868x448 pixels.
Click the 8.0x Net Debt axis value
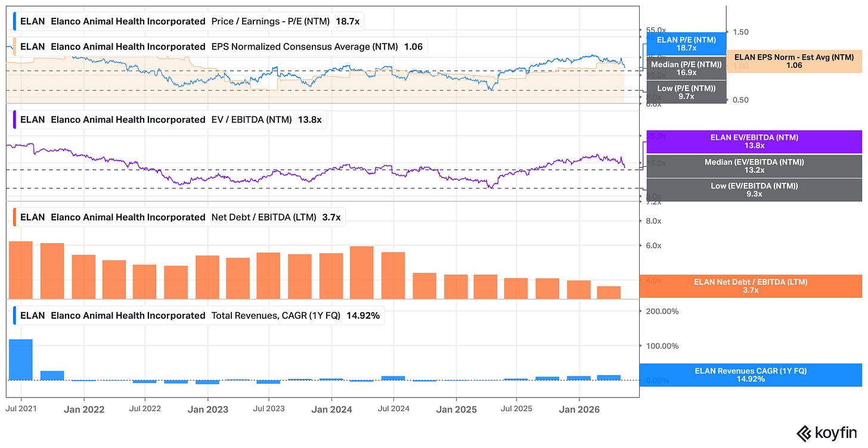click(x=654, y=221)
